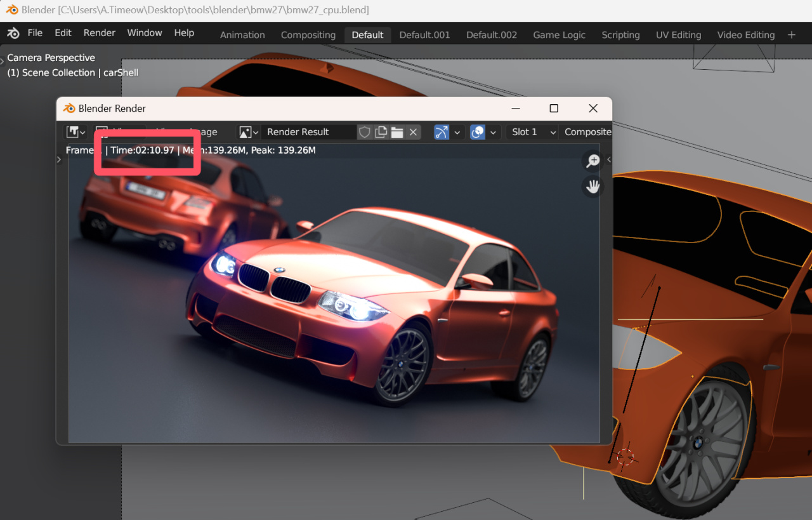Expand the left toolbar arrow in viewport
Viewport: 812px width, 520px height.
[3, 60]
